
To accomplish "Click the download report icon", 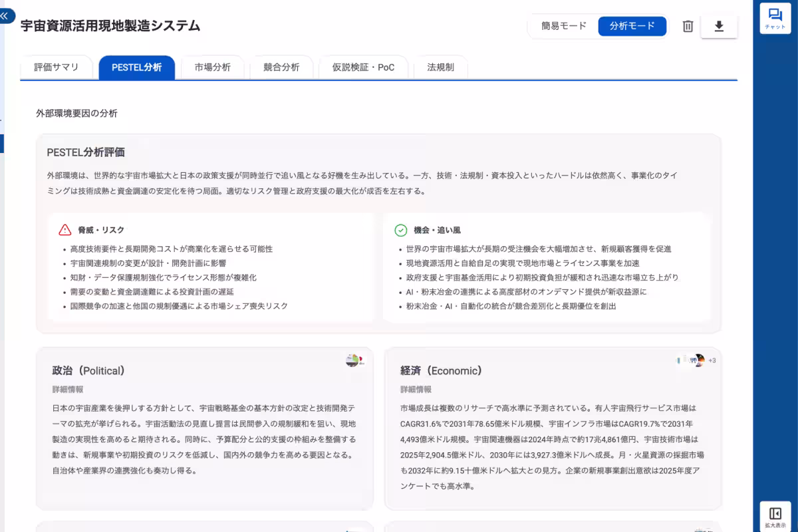I will pyautogui.click(x=719, y=27).
